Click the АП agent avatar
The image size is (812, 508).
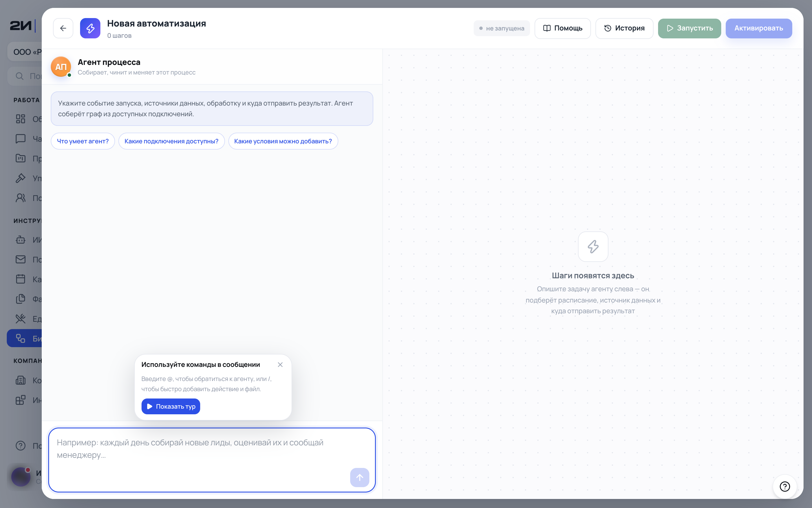pyautogui.click(x=61, y=67)
